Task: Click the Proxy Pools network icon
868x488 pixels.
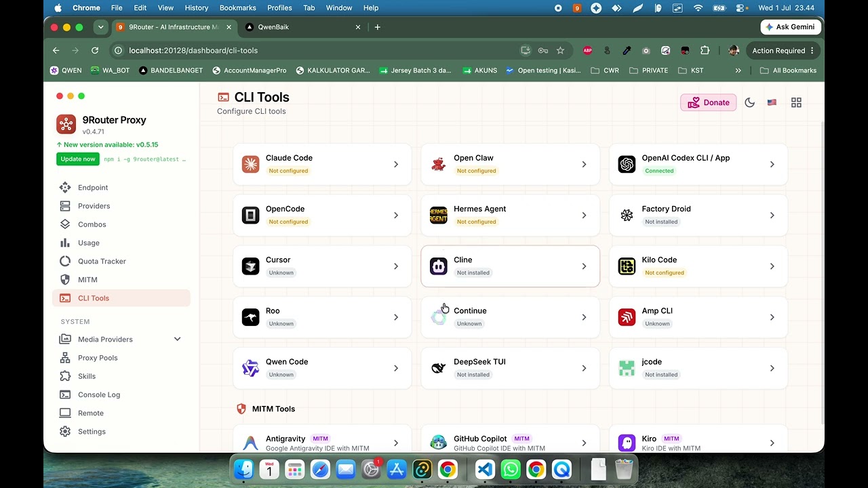Action: coord(65,358)
